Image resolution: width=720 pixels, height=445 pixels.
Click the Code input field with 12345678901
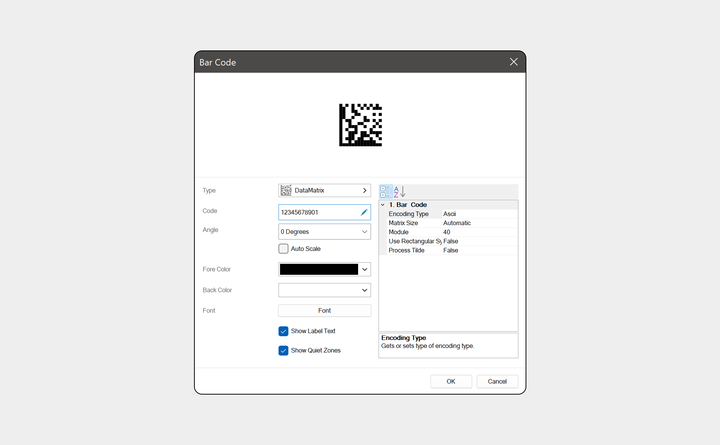click(324, 212)
